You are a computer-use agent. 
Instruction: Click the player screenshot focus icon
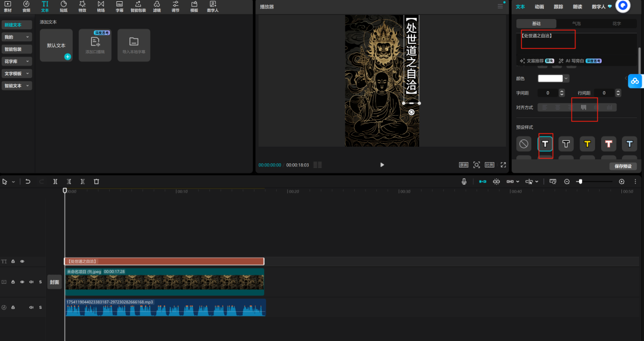coord(476,165)
